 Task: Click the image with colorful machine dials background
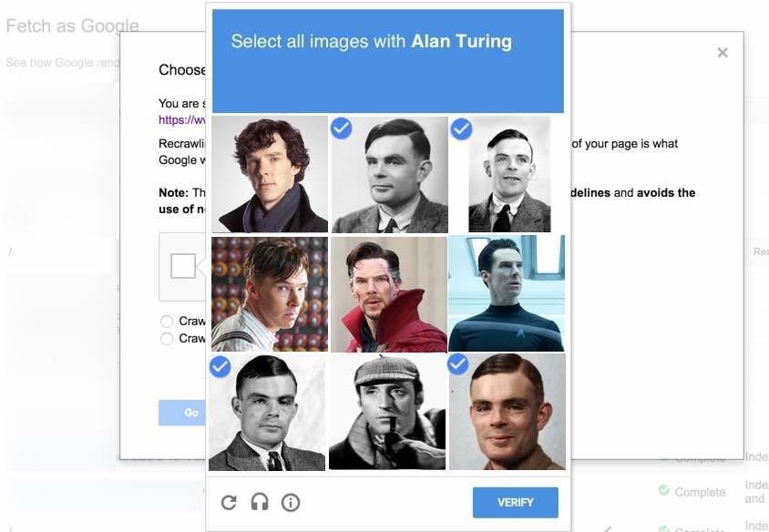270,293
